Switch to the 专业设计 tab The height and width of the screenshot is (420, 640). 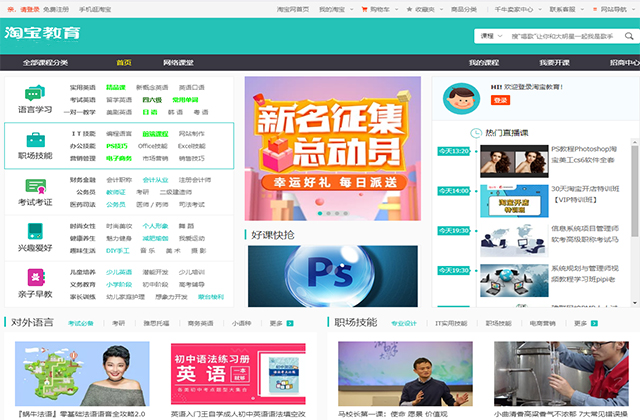point(404,323)
